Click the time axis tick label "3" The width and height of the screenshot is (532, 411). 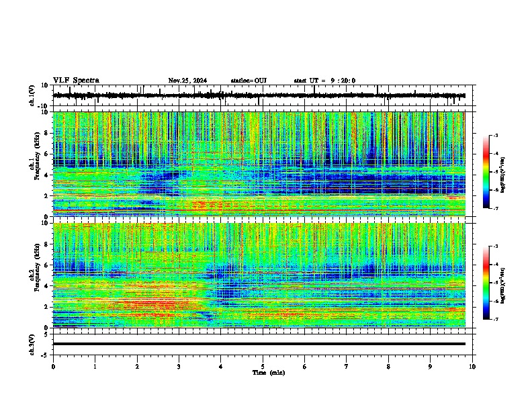(179, 367)
